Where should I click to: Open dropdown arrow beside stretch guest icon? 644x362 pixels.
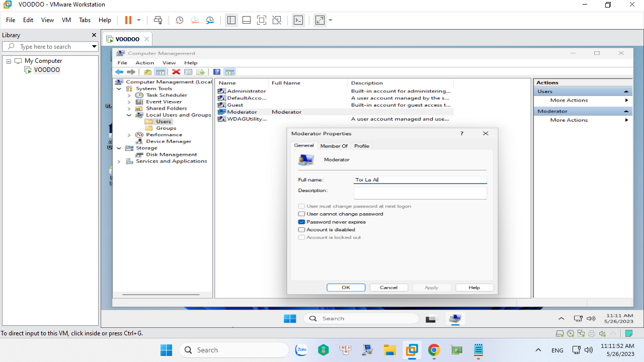click(x=331, y=20)
